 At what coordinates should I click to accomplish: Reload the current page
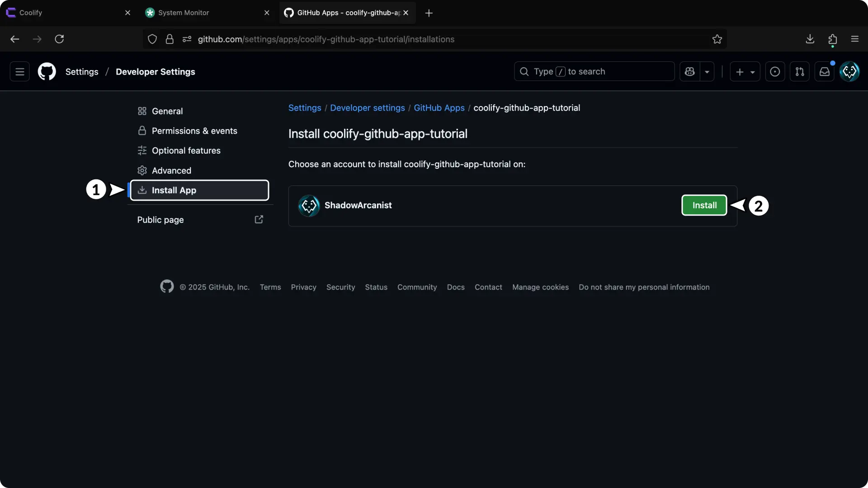pyautogui.click(x=59, y=39)
